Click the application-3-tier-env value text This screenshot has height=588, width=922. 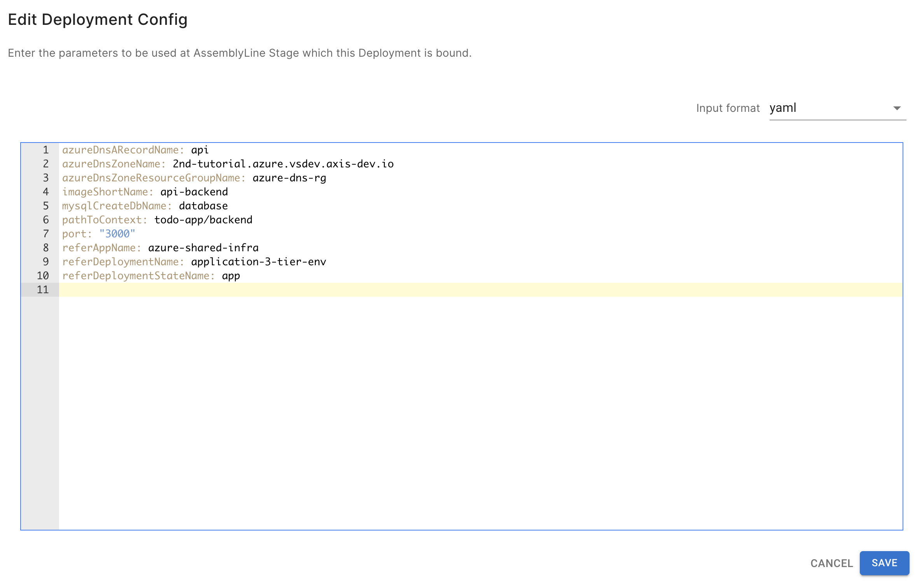coord(258,262)
